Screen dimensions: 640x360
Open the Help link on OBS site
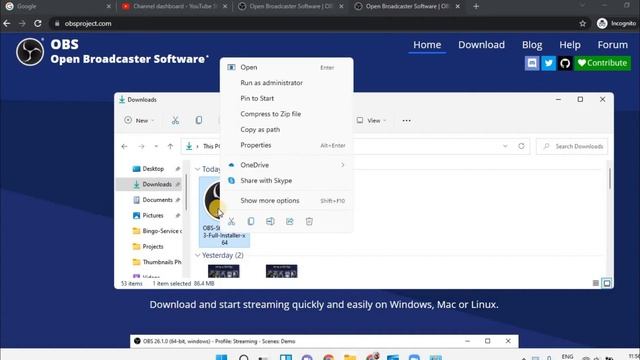coord(570,44)
